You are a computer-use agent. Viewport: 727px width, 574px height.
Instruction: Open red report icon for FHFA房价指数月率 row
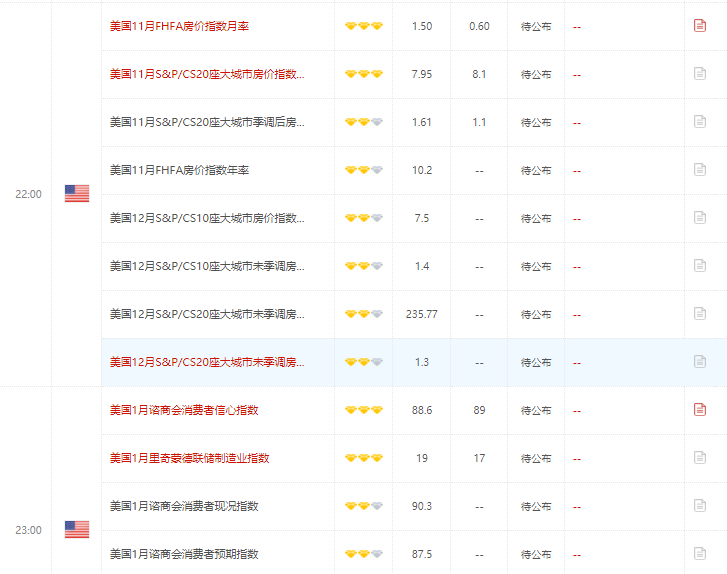tap(700, 25)
